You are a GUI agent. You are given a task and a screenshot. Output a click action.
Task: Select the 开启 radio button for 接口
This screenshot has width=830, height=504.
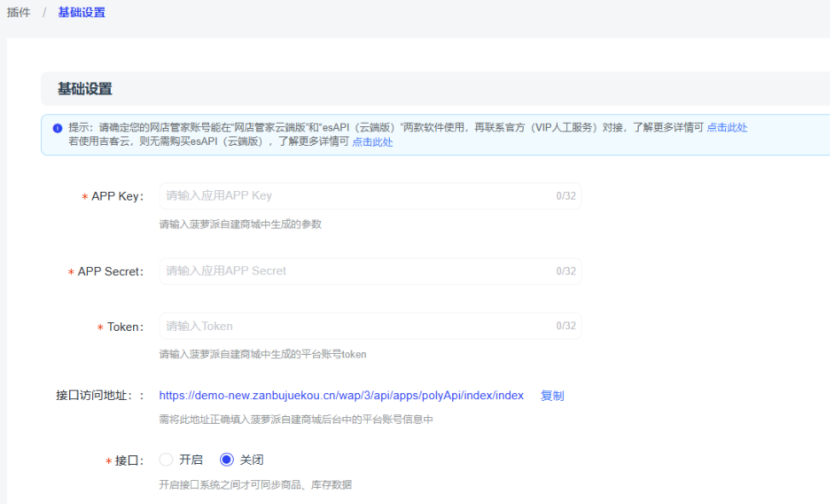(x=166, y=460)
